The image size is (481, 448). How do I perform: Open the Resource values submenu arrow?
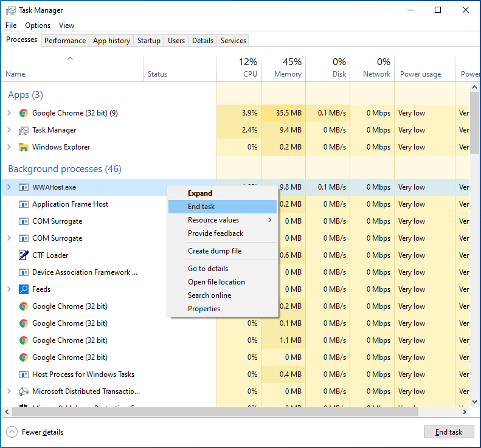coord(270,220)
